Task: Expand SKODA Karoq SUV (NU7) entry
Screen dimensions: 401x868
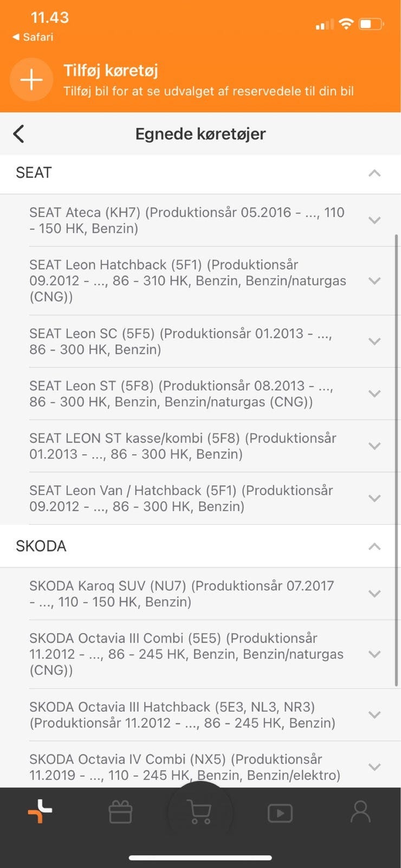Action: pyautogui.click(x=374, y=593)
